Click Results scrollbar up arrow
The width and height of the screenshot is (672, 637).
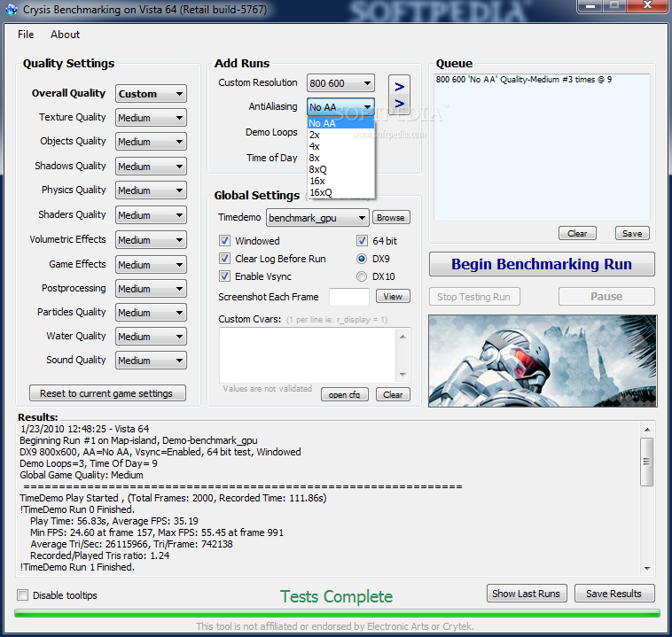[647, 429]
